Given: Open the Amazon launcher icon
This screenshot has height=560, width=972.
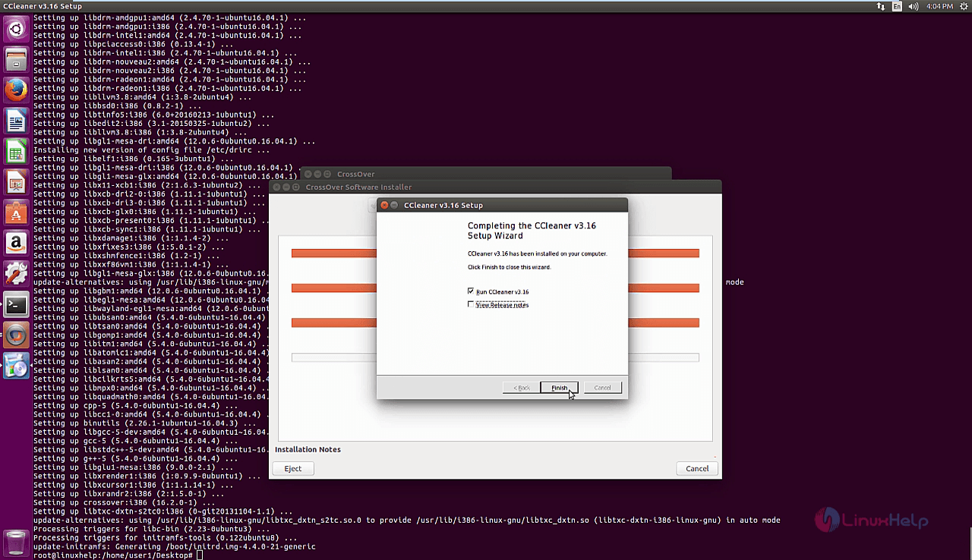Looking at the screenshot, I should pos(17,244).
